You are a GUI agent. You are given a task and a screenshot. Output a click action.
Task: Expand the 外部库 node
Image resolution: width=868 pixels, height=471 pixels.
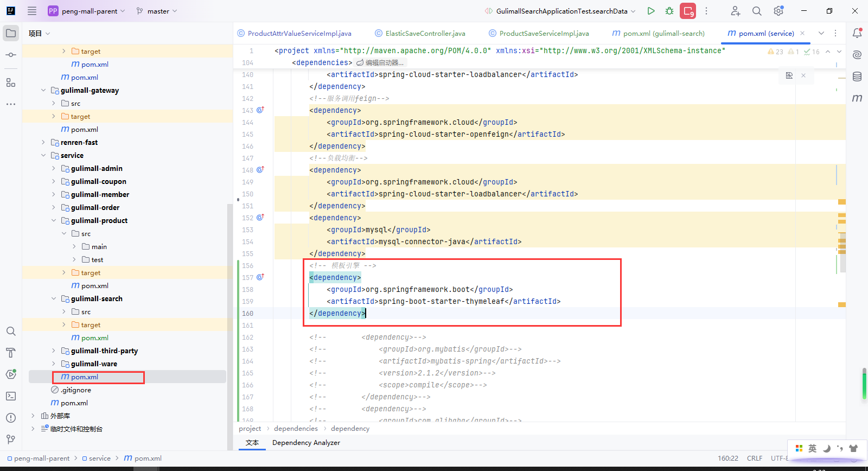point(33,416)
